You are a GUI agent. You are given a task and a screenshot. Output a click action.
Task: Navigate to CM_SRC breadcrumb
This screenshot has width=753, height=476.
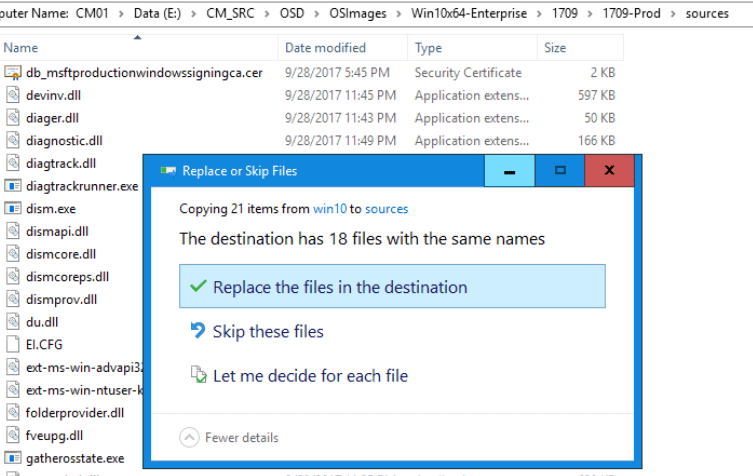[230, 13]
